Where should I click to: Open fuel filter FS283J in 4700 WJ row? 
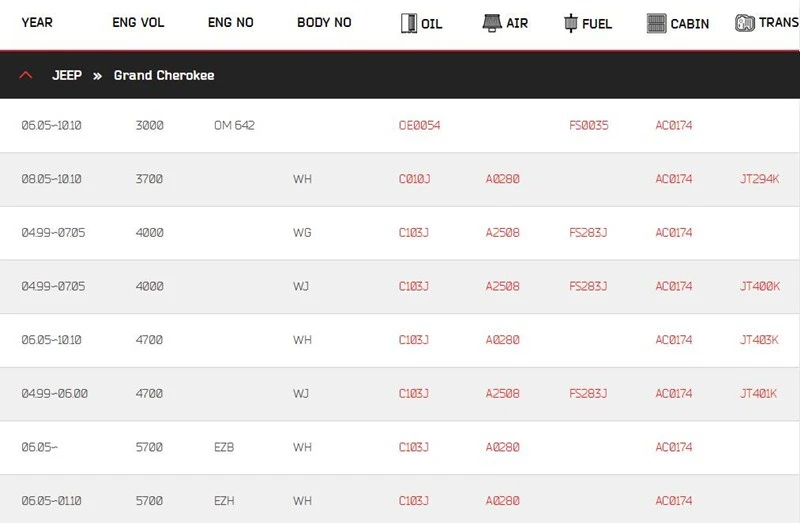pos(588,393)
